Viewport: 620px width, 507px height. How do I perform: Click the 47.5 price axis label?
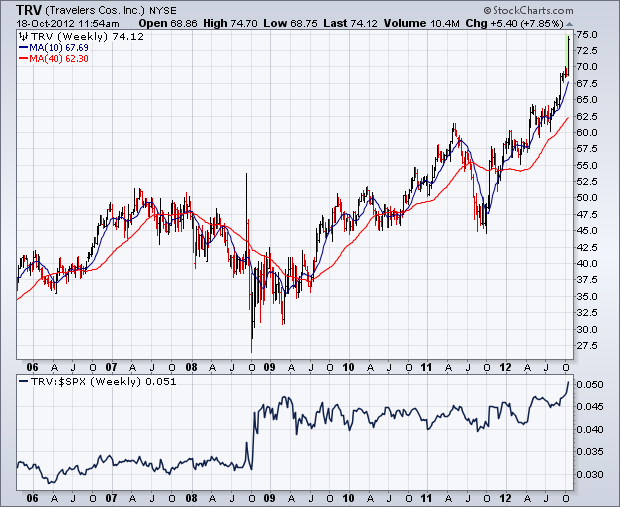pyautogui.click(x=587, y=214)
